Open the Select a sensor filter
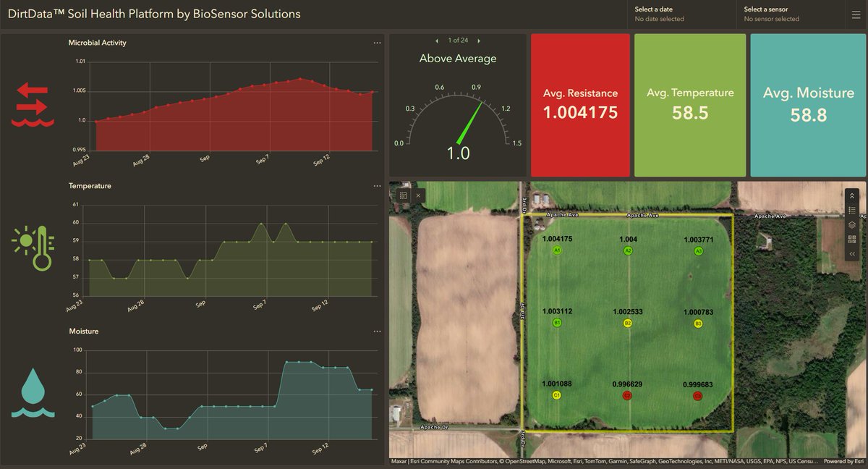 (x=791, y=14)
